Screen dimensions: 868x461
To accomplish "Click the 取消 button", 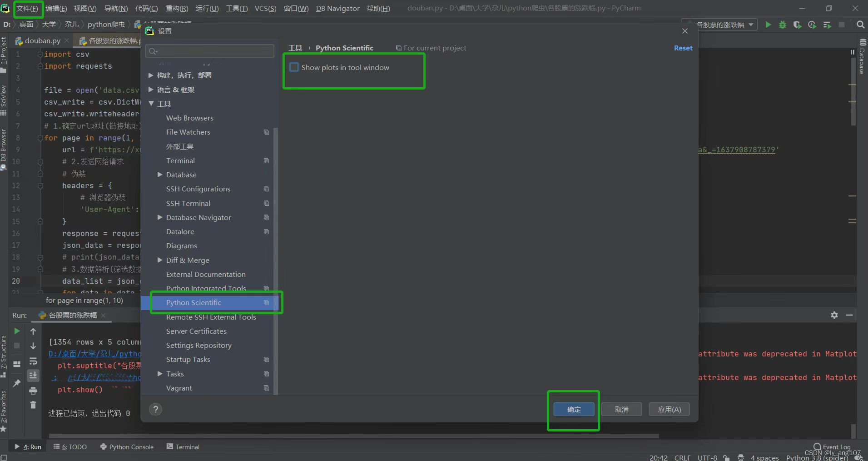I will click(622, 409).
